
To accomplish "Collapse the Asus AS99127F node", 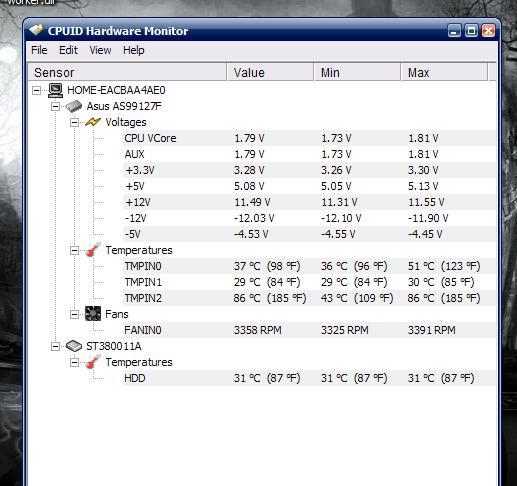I will tap(55, 106).
